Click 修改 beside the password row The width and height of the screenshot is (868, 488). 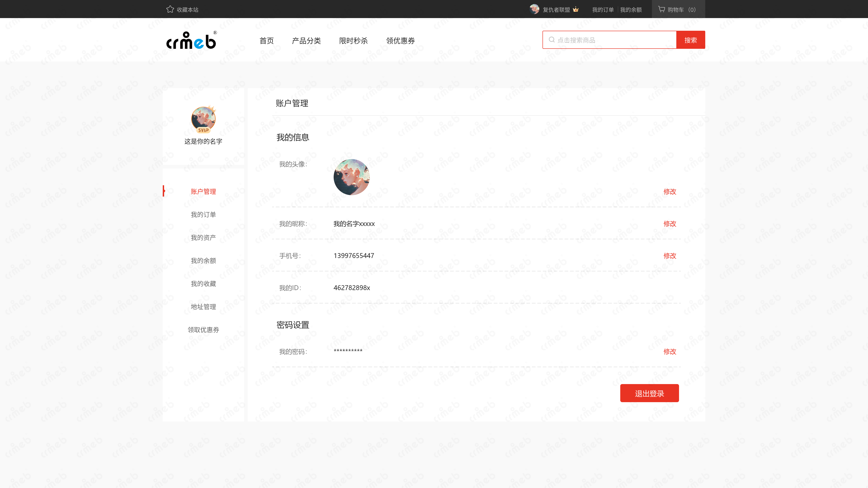coord(670,352)
